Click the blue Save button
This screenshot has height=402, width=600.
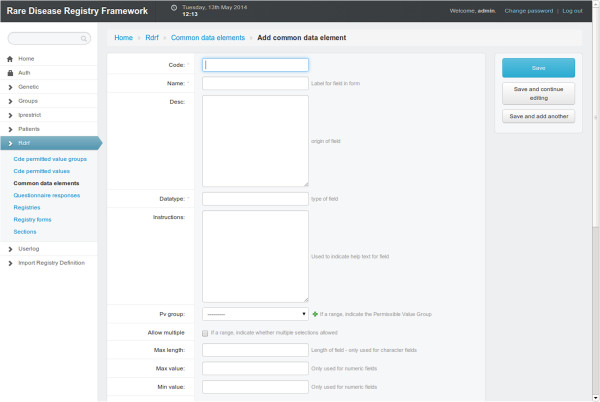pos(538,68)
